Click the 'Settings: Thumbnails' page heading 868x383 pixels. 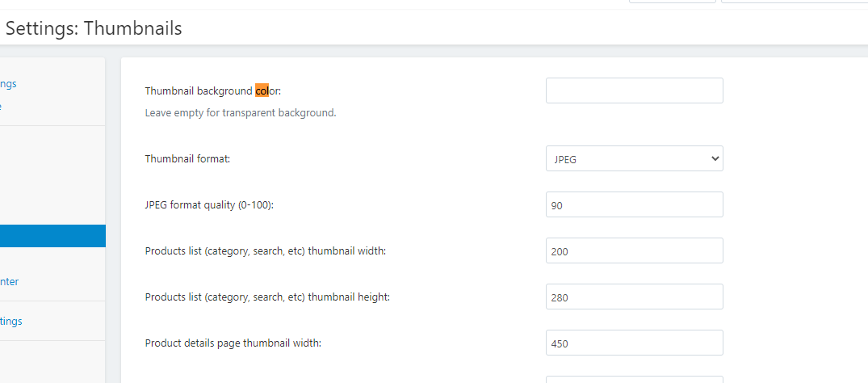point(94,28)
